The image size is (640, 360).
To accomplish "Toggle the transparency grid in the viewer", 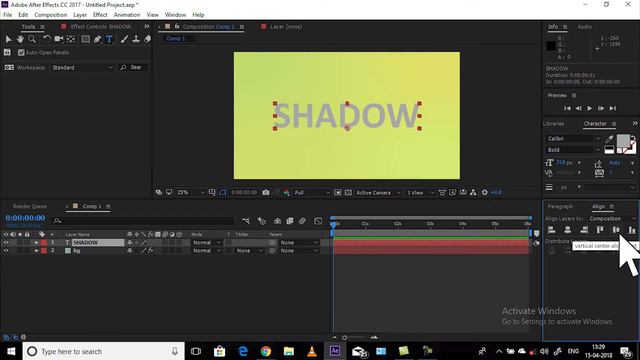I will [x=348, y=192].
